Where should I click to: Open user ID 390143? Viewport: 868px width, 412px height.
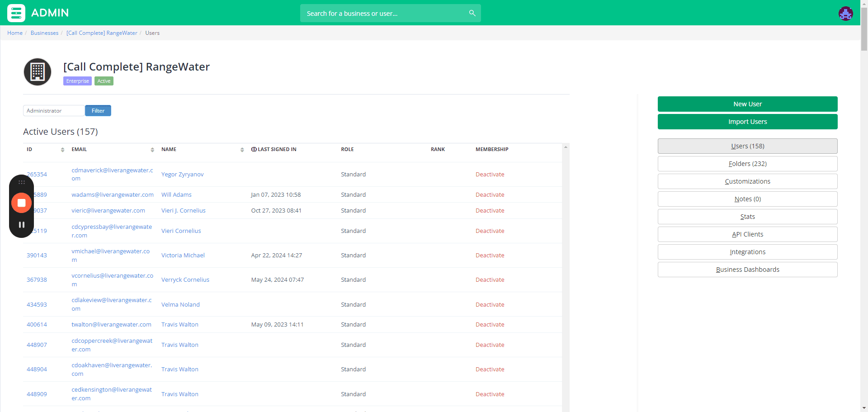37,256
